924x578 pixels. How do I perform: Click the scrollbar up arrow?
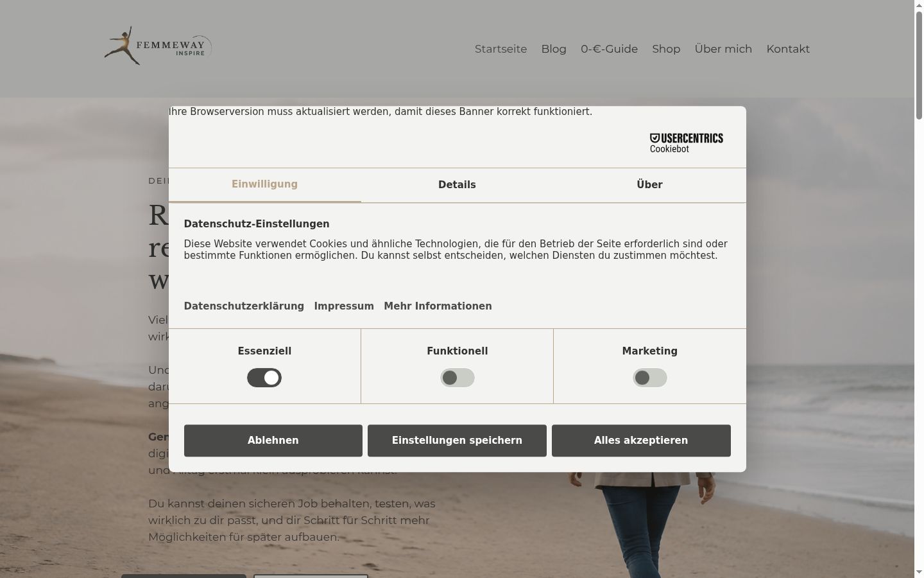(x=919, y=5)
